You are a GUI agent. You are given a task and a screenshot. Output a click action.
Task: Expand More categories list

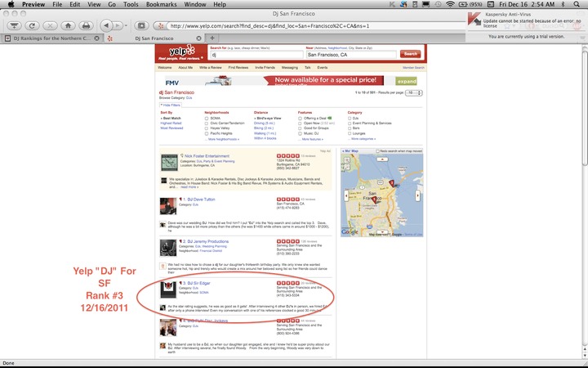tap(363, 139)
